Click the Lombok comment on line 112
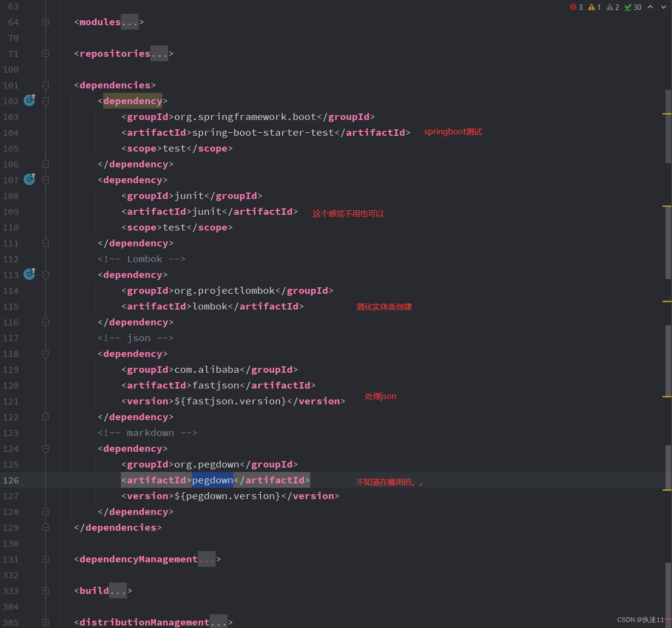This screenshot has width=672, height=628. click(142, 259)
